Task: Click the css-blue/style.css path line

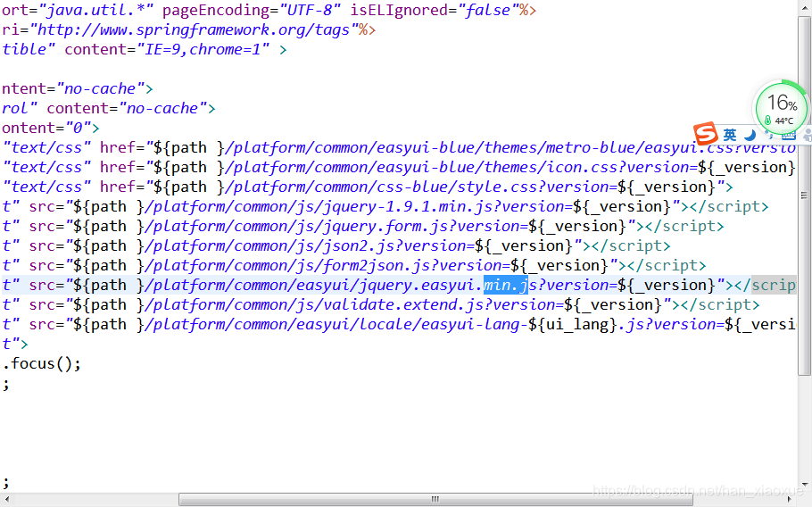Action: [367, 187]
